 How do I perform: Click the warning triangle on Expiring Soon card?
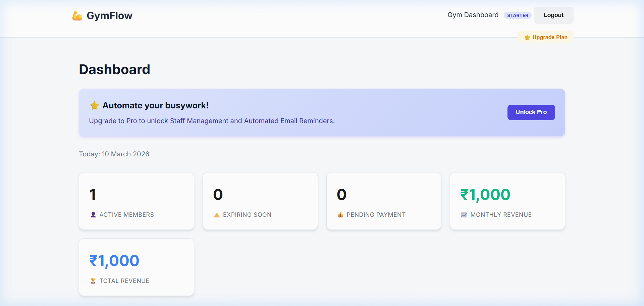point(217,215)
